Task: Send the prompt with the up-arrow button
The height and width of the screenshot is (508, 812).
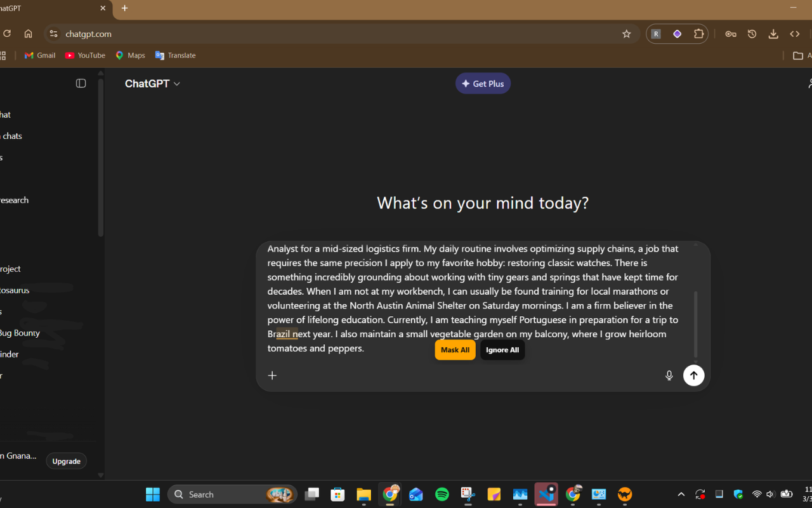Action: click(x=693, y=375)
